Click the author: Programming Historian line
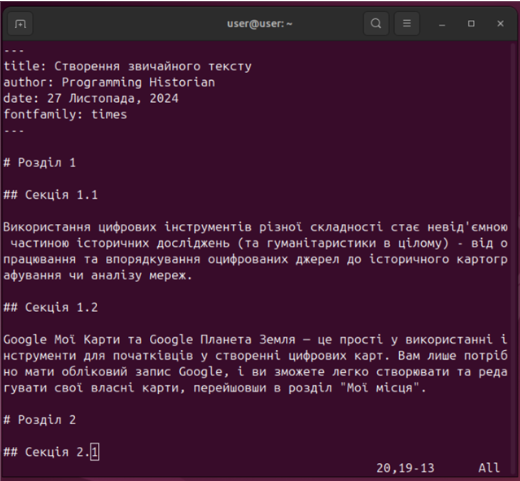 point(109,82)
